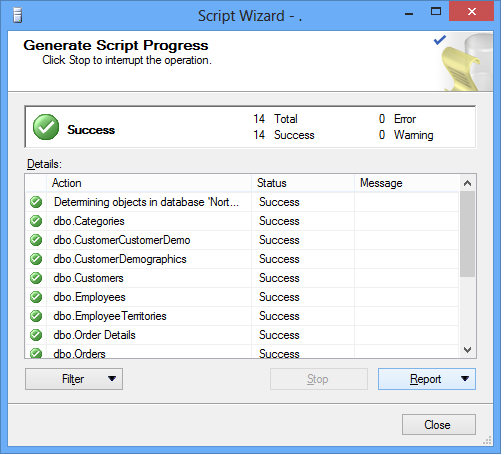Click the status icon for dbo.Employees
The height and width of the screenshot is (455, 504).
coord(36,297)
